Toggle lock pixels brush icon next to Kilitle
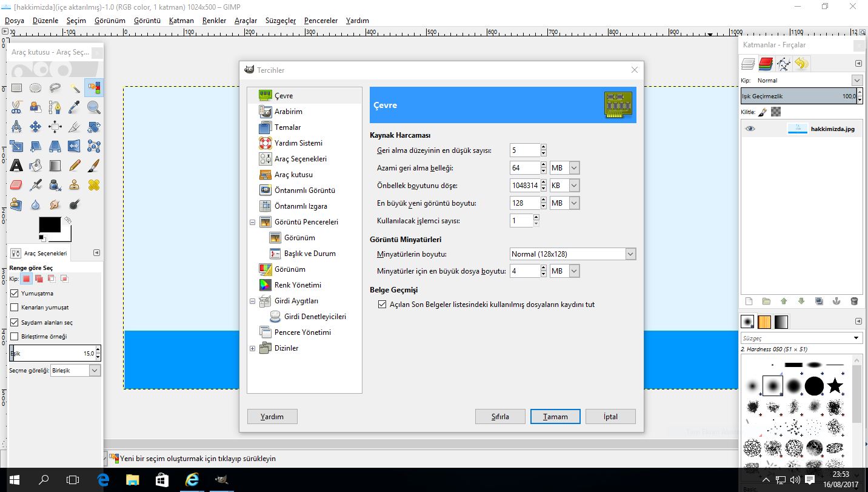 click(x=763, y=112)
